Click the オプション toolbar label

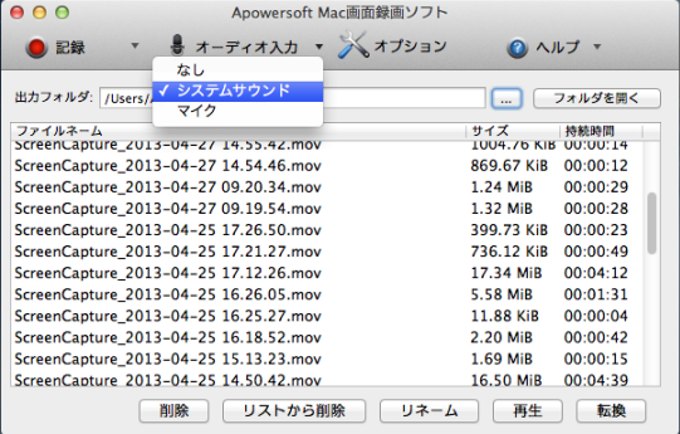click(x=410, y=46)
